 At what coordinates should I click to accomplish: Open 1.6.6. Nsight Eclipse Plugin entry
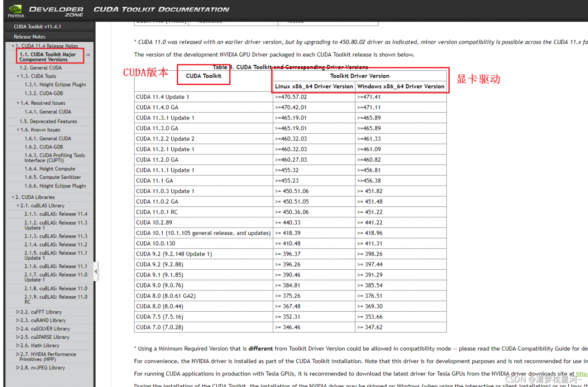55,186
